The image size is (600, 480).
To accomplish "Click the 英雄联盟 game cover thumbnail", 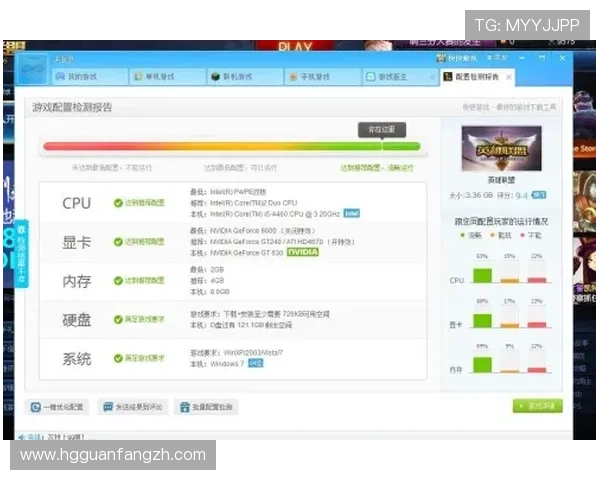I will click(x=501, y=148).
